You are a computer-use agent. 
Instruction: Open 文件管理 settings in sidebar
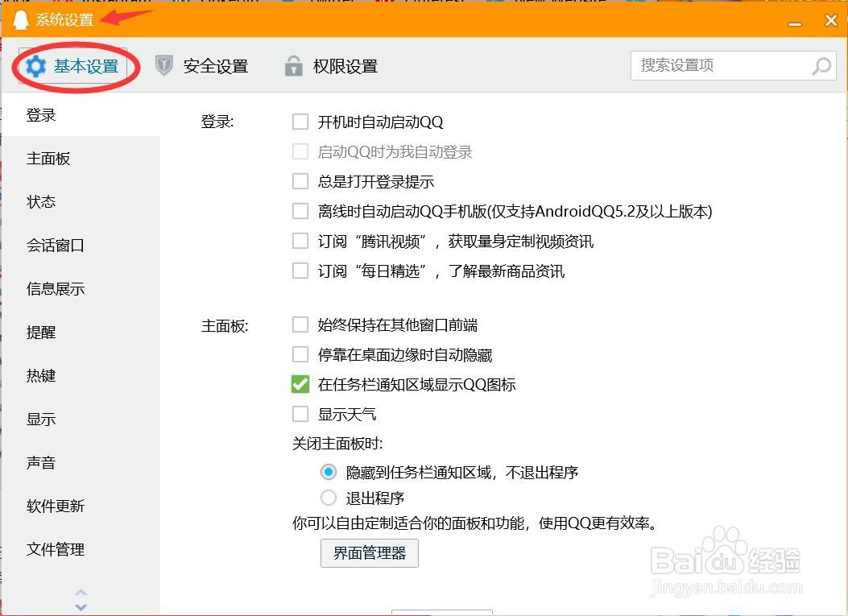[x=81, y=549]
